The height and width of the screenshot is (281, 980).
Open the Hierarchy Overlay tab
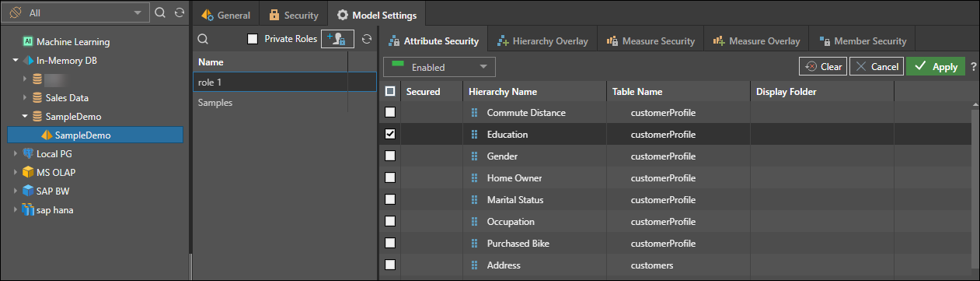(543, 40)
